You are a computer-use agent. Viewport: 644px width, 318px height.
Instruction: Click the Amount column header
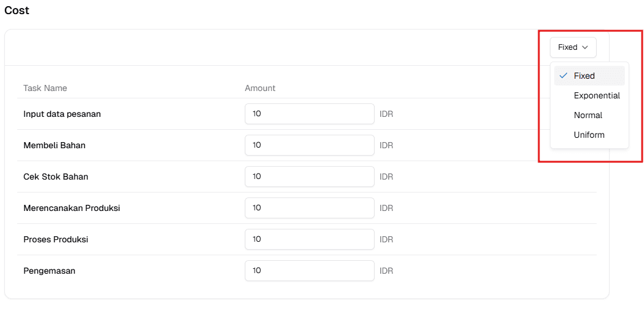[x=260, y=88]
